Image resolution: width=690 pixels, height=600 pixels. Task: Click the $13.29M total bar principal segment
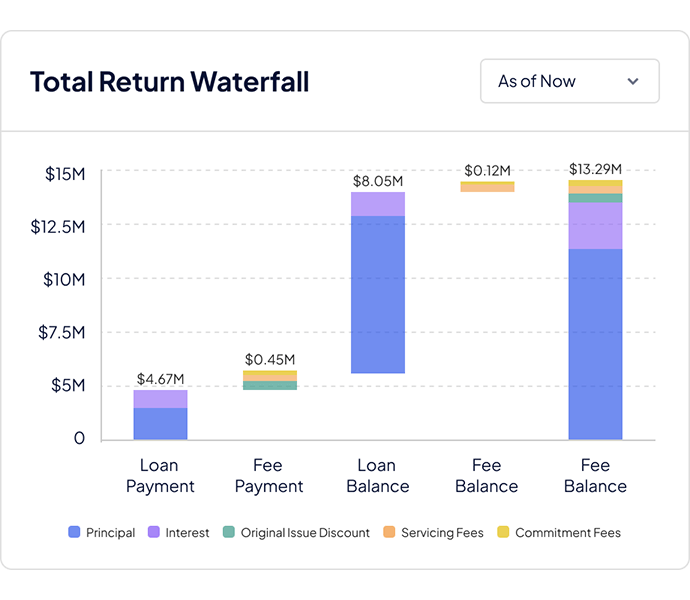[x=595, y=343]
